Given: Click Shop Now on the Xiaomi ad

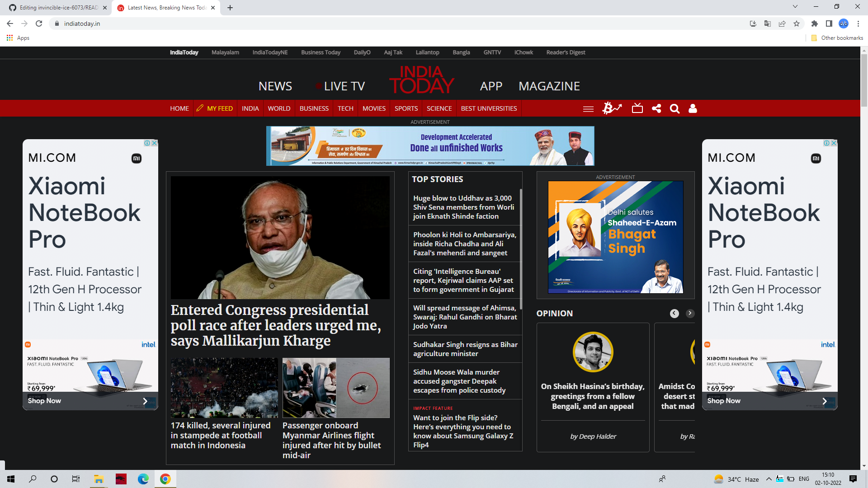Looking at the screenshot, I should [44, 400].
